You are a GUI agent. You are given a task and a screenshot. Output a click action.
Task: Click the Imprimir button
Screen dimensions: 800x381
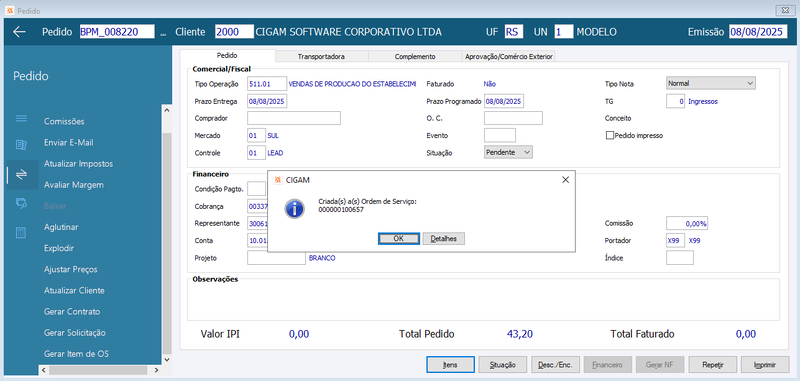pos(765,365)
